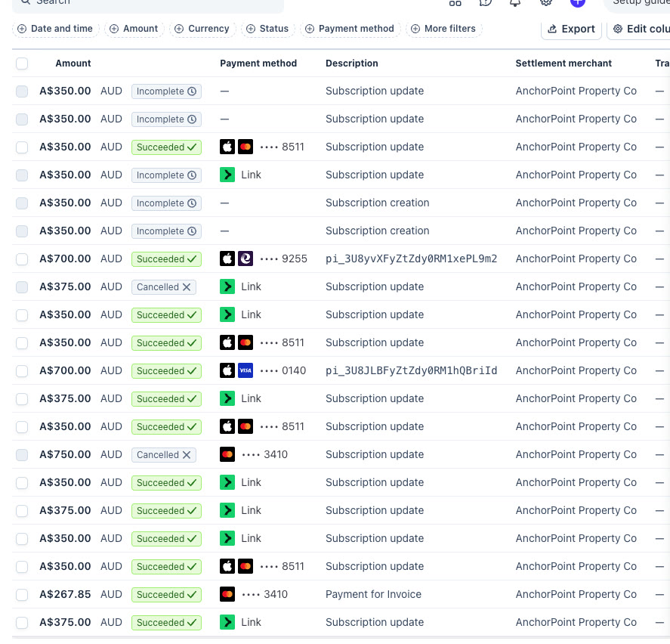The image size is (670, 644).
Task: Click the Settlement merchant column header
Action: (563, 63)
